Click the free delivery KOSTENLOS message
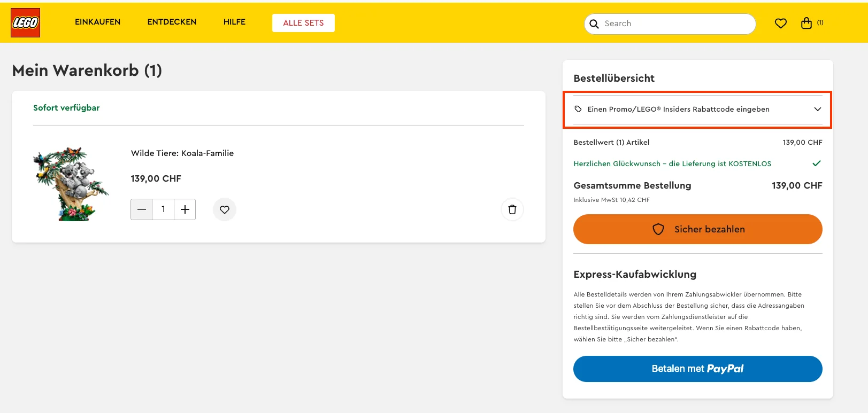The height and width of the screenshot is (413, 868). coord(672,163)
